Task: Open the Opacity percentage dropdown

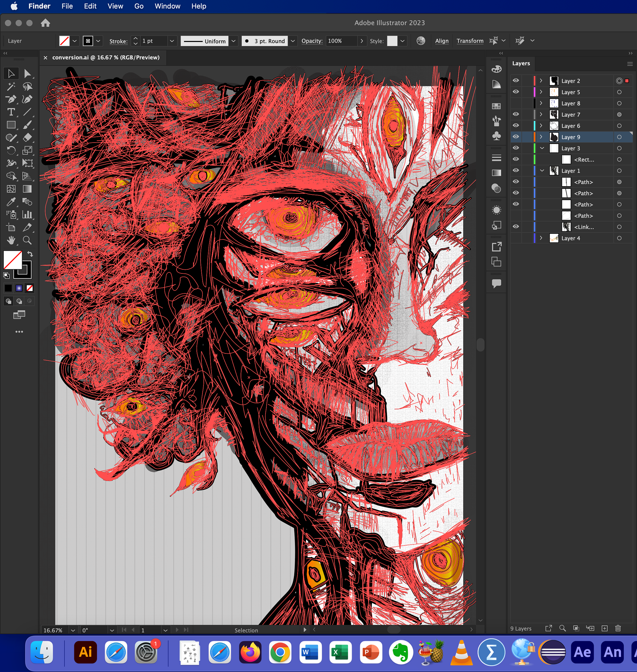Action: [362, 41]
